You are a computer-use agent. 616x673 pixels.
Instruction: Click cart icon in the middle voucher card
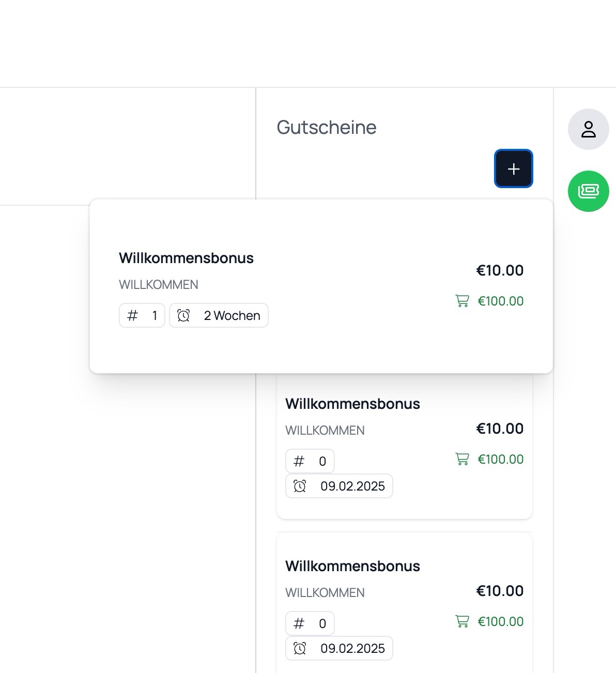pyautogui.click(x=462, y=459)
